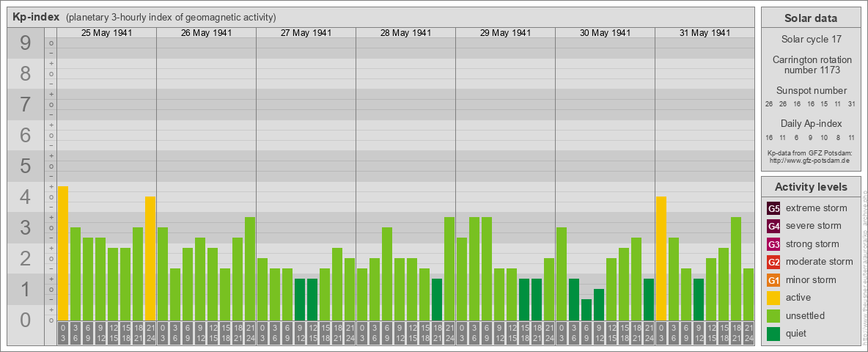This screenshot has width=868, height=352.
Task: Click the sunspot number value 31
Action: [852, 104]
